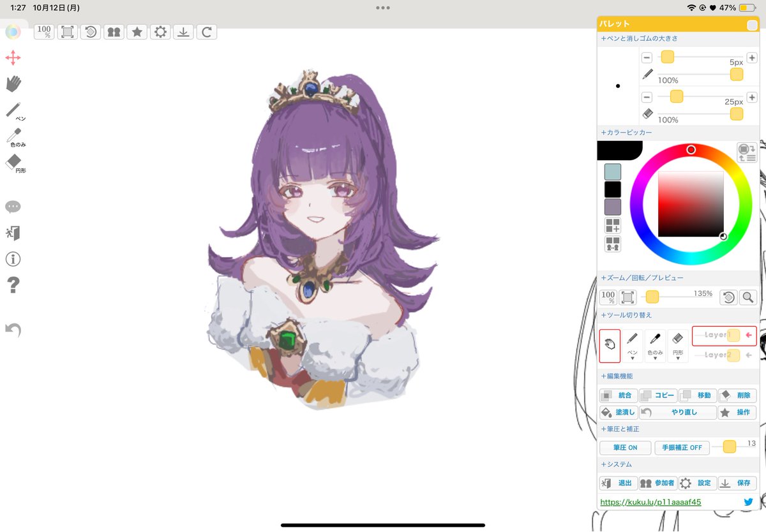Collapse the ツール切り替え section
Viewport: 766px width, 532px height.
point(626,315)
